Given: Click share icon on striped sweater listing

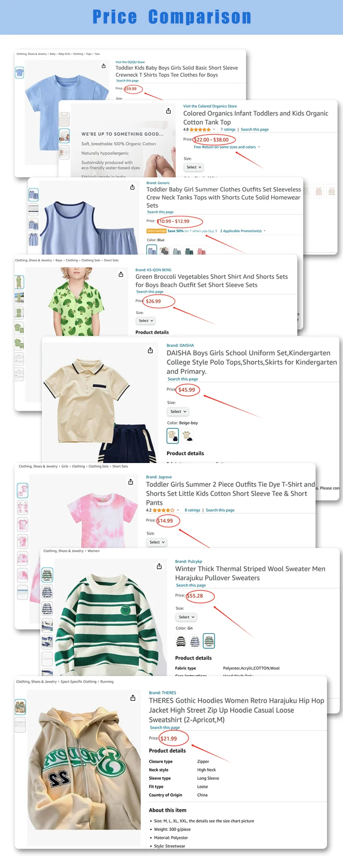Looking at the screenshot, I should pyautogui.click(x=159, y=566).
